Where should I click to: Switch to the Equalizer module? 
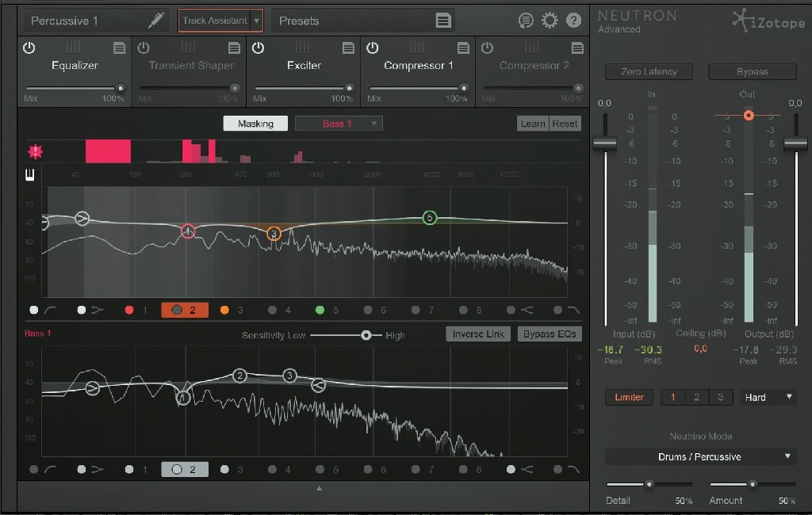tap(75, 66)
